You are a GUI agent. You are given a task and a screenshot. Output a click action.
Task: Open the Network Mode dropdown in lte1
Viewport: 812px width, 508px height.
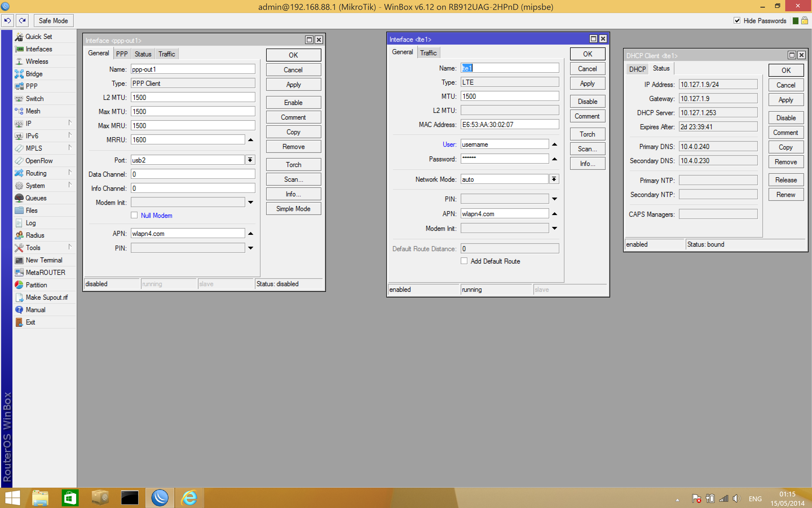554,179
